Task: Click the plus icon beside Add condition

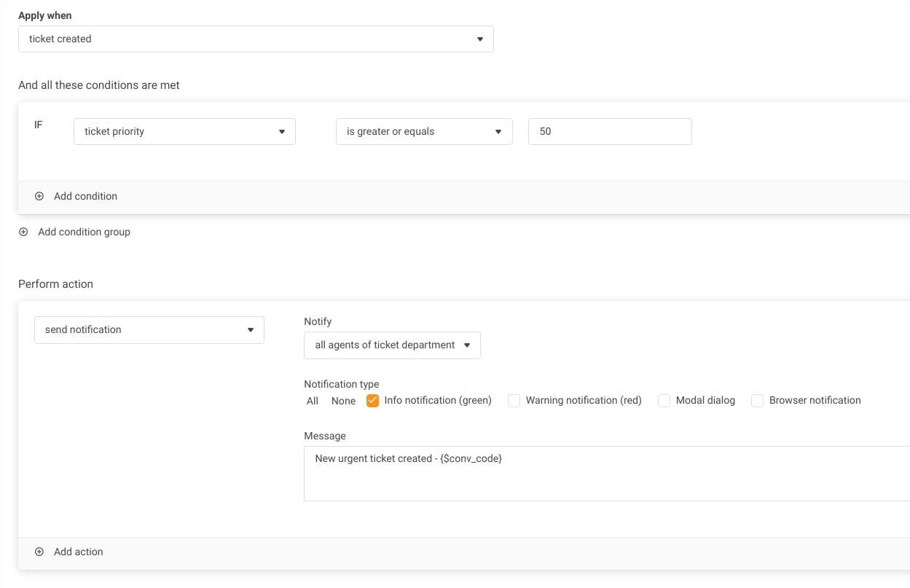Action: (39, 196)
